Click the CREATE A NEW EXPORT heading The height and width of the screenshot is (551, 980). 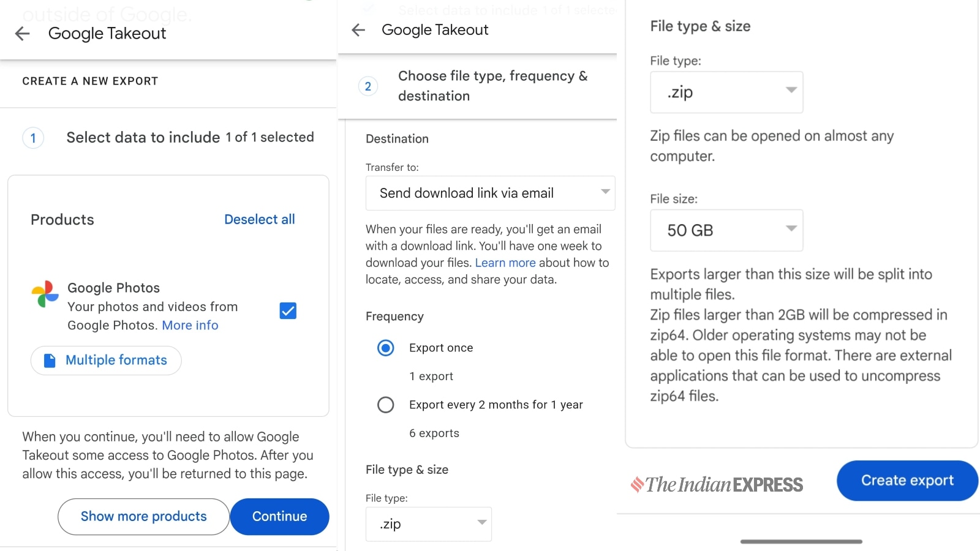[90, 81]
